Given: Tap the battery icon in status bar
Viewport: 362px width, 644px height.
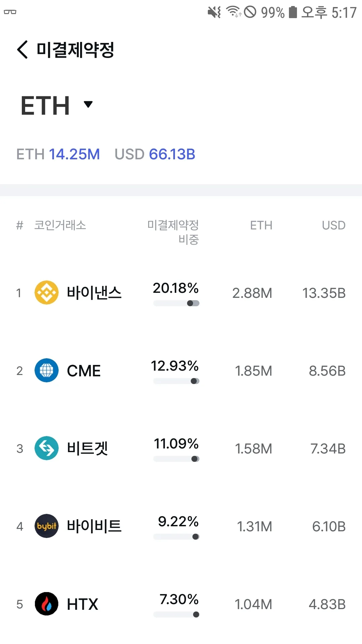Looking at the screenshot, I should click(293, 12).
